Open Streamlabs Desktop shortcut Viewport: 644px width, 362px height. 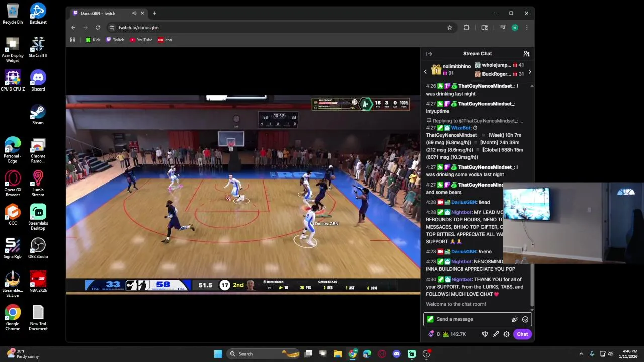pyautogui.click(x=38, y=217)
